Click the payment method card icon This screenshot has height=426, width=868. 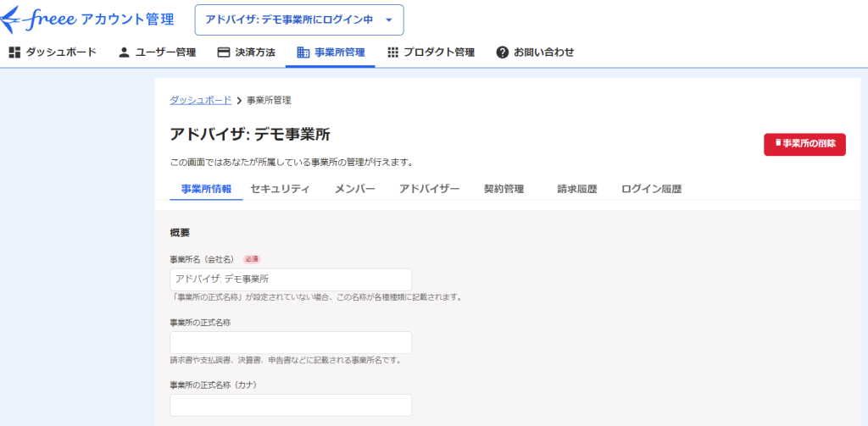tap(224, 53)
